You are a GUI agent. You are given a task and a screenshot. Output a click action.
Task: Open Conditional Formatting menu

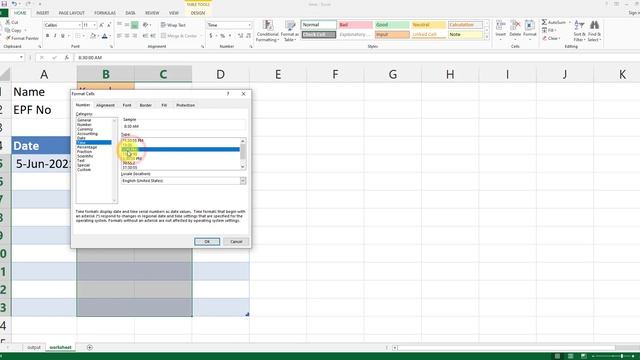(267, 31)
